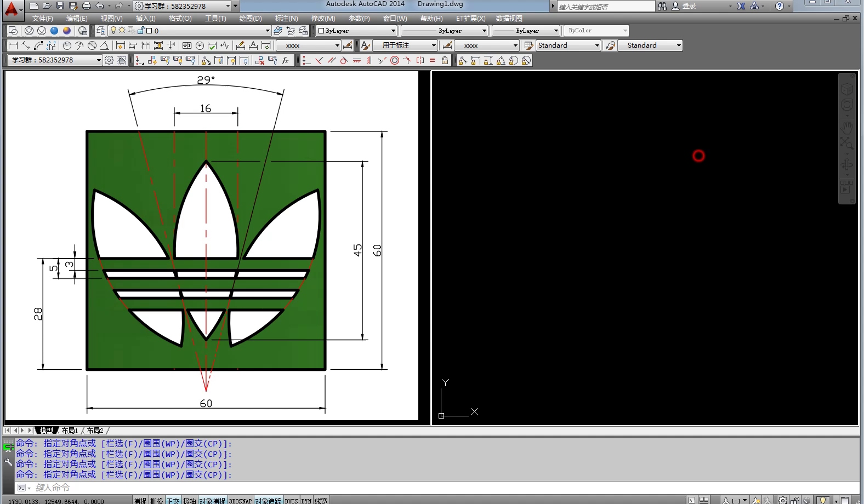Select the Angular dimension tool

[x=104, y=45]
